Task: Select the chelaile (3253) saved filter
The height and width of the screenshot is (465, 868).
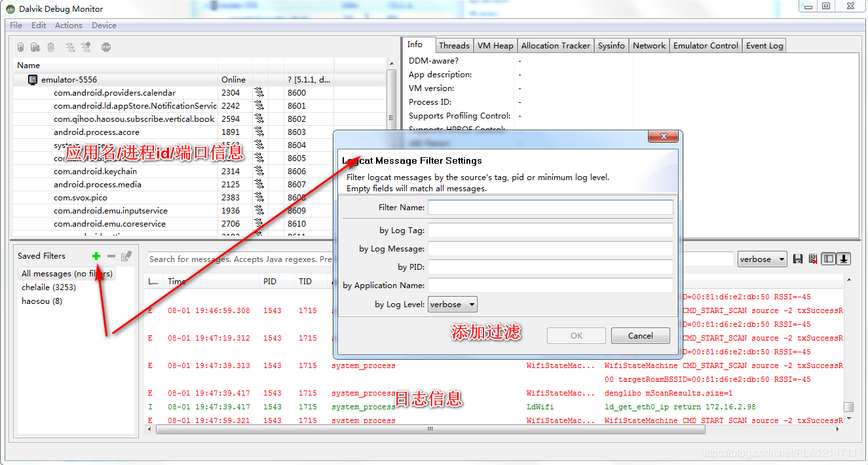Action: click(x=48, y=288)
